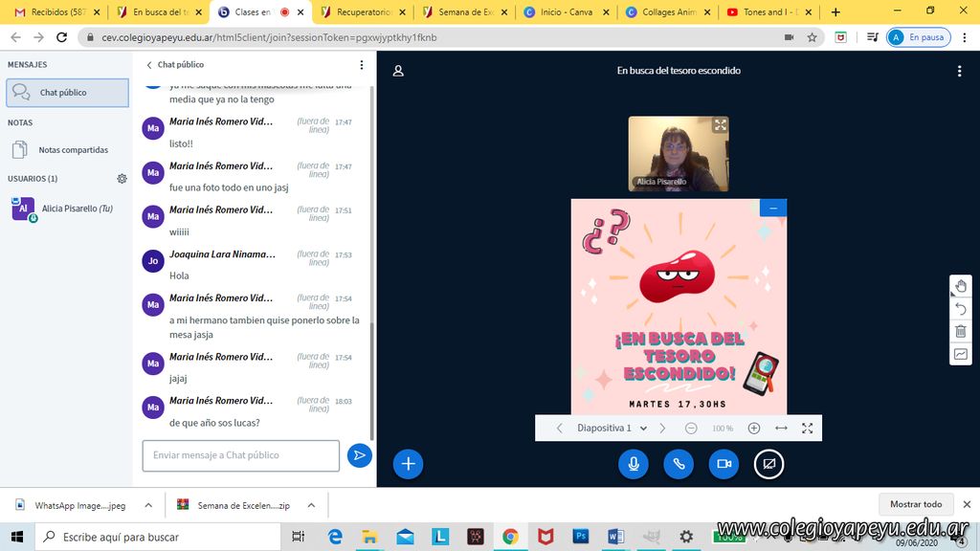
Task: Toggle webcam sharing button
Action: [x=724, y=464]
